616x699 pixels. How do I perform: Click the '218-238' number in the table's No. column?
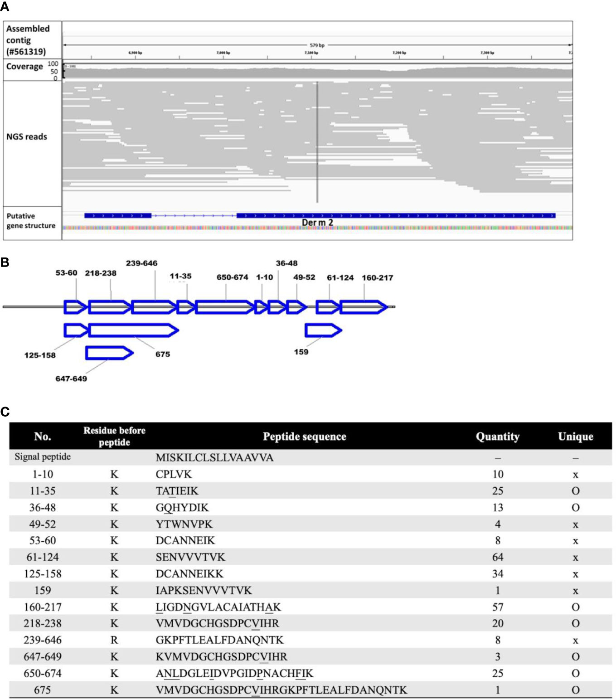tap(43, 623)
